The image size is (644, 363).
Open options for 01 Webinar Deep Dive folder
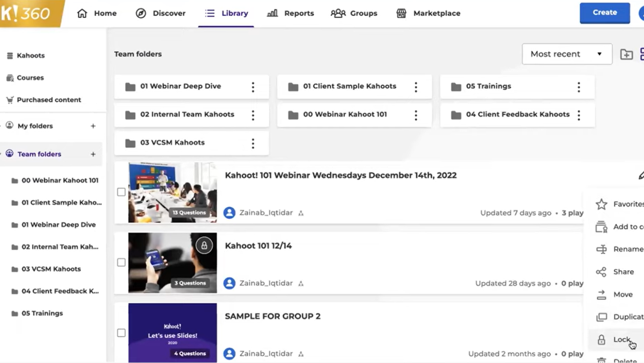253,87
